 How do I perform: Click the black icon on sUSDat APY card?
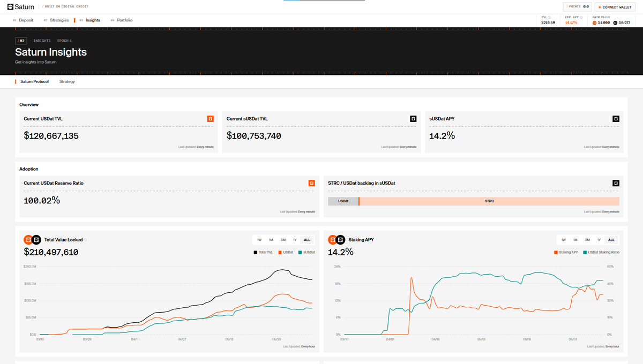[616, 119]
